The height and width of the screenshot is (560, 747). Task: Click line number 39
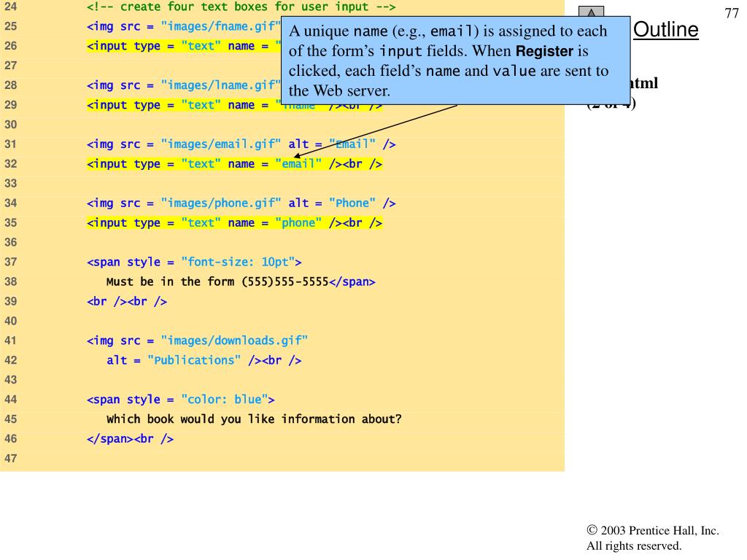[x=10, y=301]
